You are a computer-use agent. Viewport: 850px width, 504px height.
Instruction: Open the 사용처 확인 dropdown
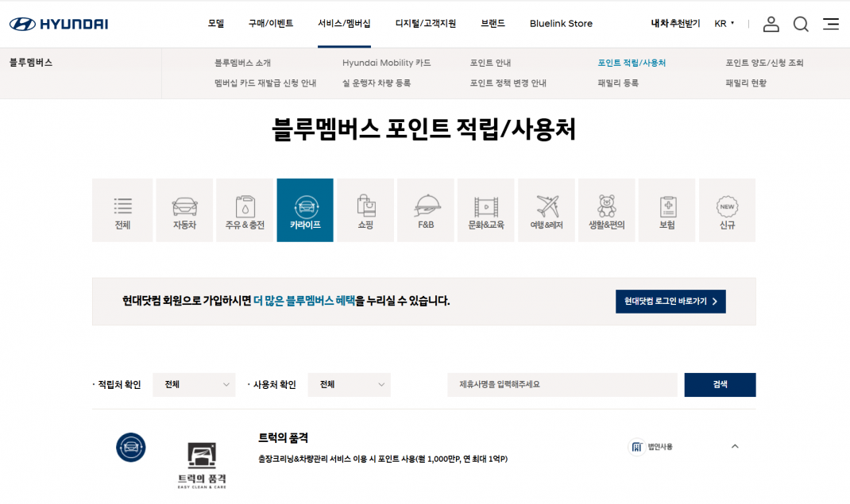(349, 385)
